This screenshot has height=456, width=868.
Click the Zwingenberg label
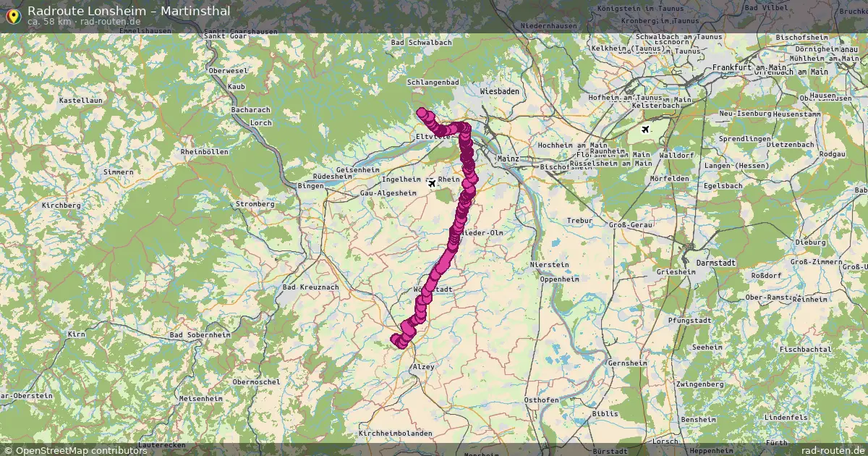click(699, 384)
